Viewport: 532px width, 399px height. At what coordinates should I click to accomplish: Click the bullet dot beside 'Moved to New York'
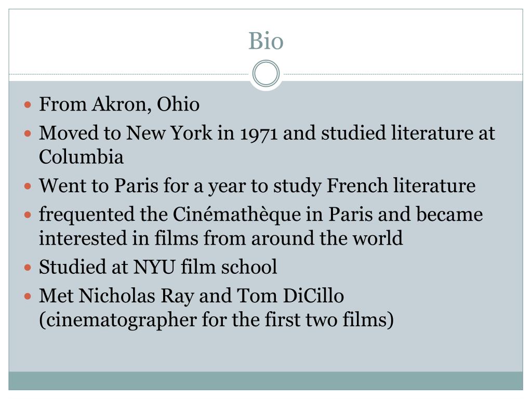pos(28,134)
